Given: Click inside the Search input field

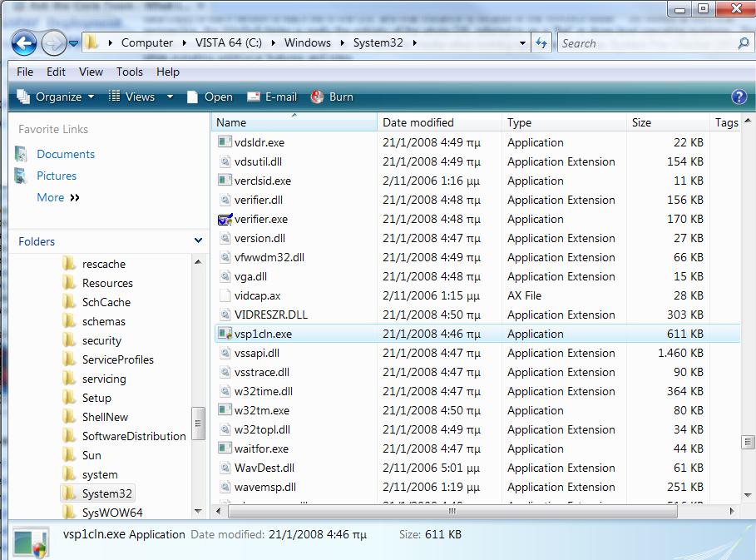Looking at the screenshot, I should (646, 43).
